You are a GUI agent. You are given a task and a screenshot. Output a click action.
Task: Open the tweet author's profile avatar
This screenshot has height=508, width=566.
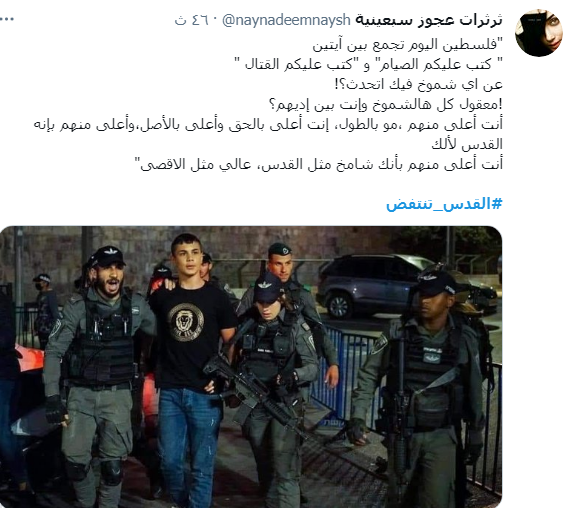click(539, 32)
